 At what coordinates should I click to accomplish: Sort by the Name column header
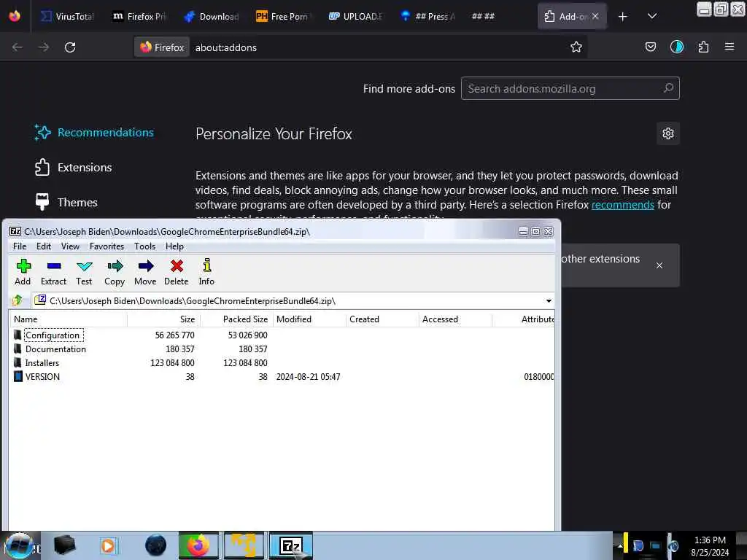point(68,319)
